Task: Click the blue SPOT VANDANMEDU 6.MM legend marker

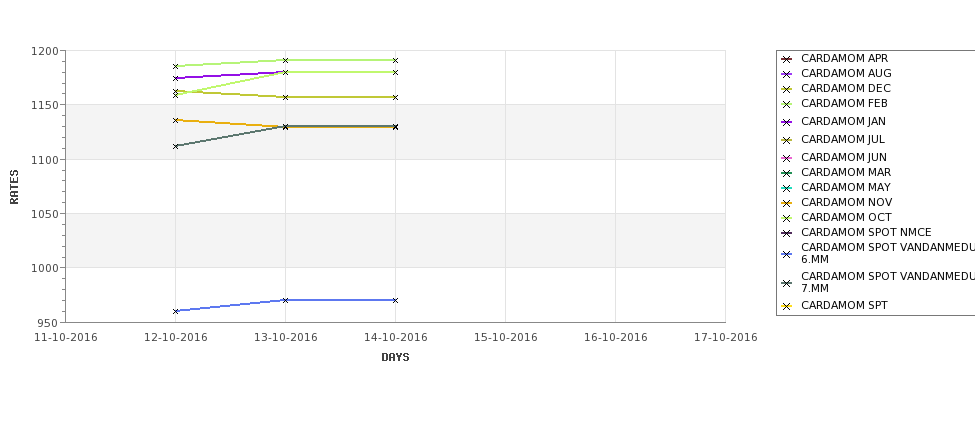Action: click(x=787, y=254)
